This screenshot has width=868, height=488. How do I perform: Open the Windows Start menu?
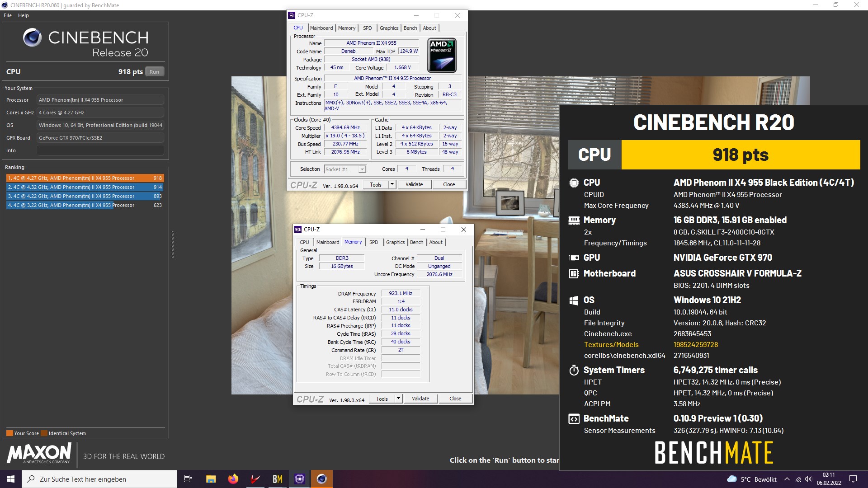pyautogui.click(x=11, y=479)
